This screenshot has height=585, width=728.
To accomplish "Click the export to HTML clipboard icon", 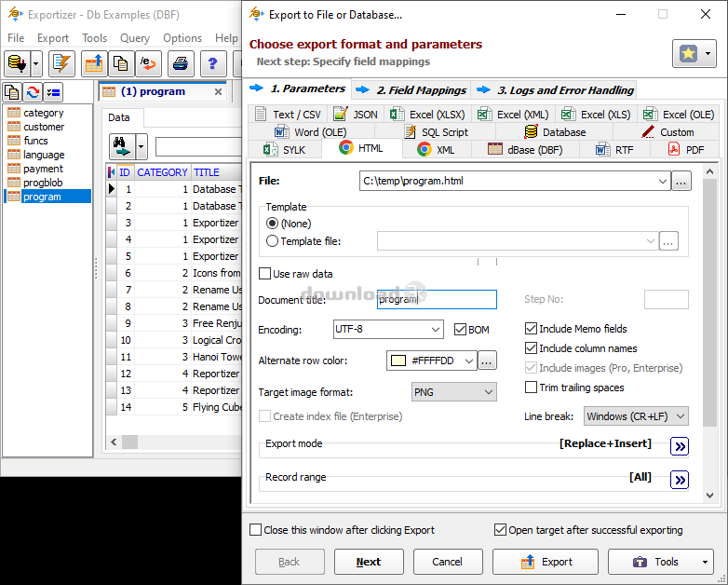I will [x=148, y=63].
